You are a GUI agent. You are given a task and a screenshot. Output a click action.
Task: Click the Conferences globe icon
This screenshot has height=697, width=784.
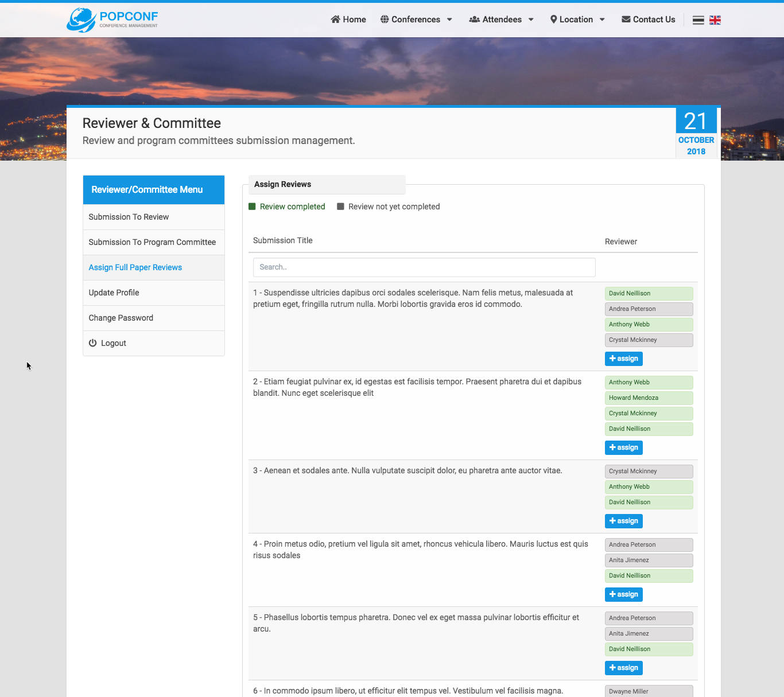point(385,20)
